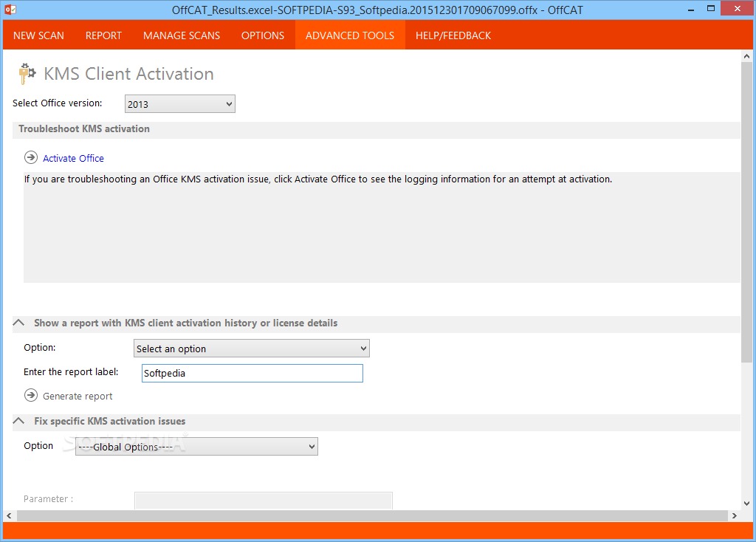Click the KMS key gear icon
The height and width of the screenshot is (542, 756).
tap(27, 74)
